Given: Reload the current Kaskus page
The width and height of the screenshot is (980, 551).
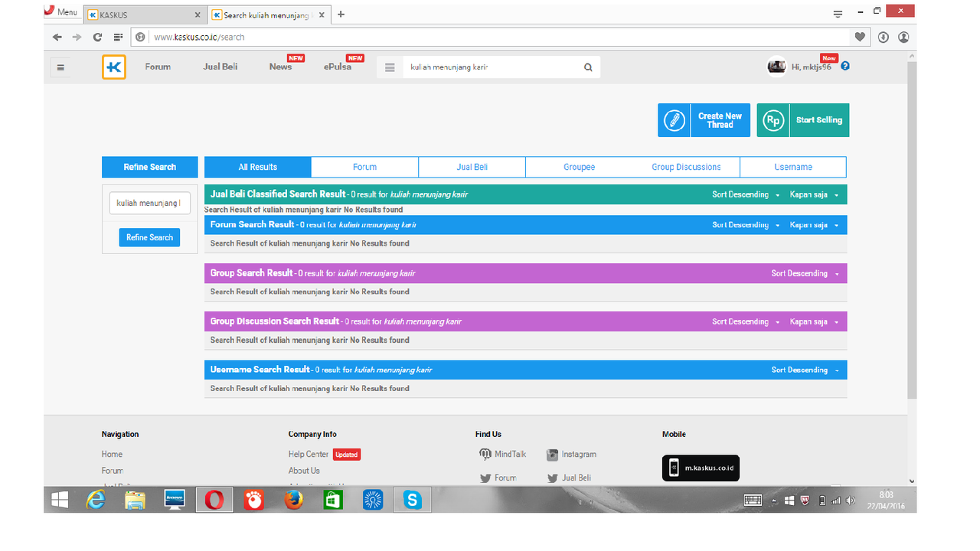Looking at the screenshot, I should point(97,37).
